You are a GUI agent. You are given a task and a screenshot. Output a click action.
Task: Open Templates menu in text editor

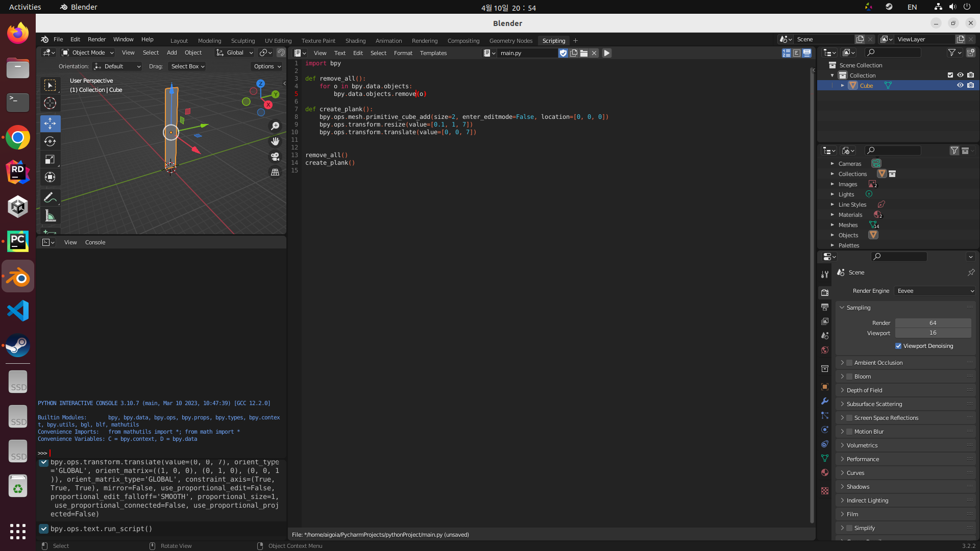433,53
